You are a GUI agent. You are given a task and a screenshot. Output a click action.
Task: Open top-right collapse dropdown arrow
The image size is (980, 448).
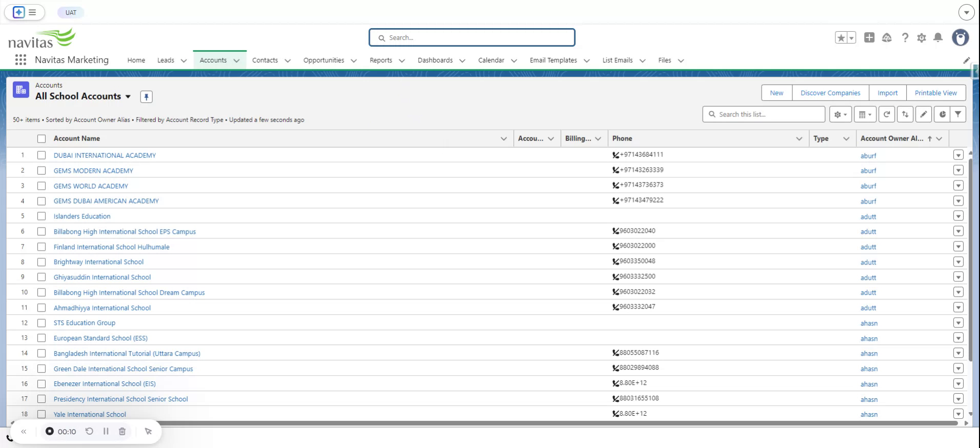[x=966, y=12]
